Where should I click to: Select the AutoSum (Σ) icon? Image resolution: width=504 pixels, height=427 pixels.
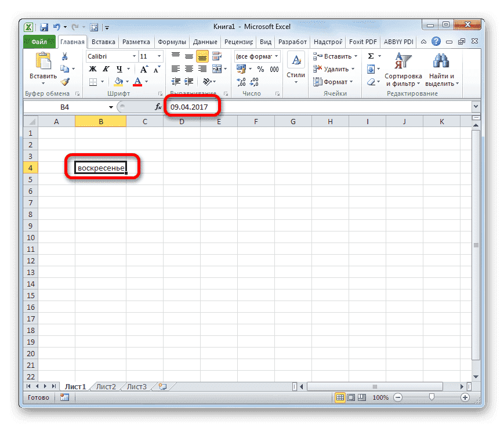coord(370,56)
